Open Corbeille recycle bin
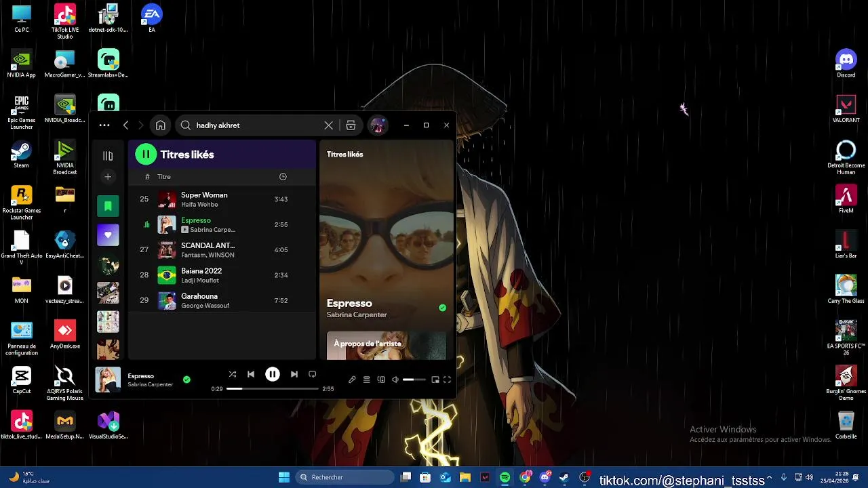The height and width of the screenshot is (488, 868). [x=846, y=425]
